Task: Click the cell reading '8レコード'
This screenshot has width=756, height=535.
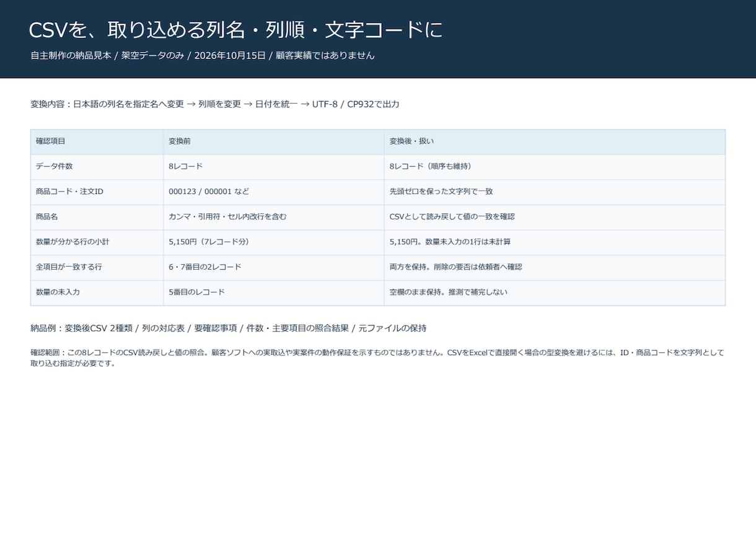Action: tap(274, 167)
